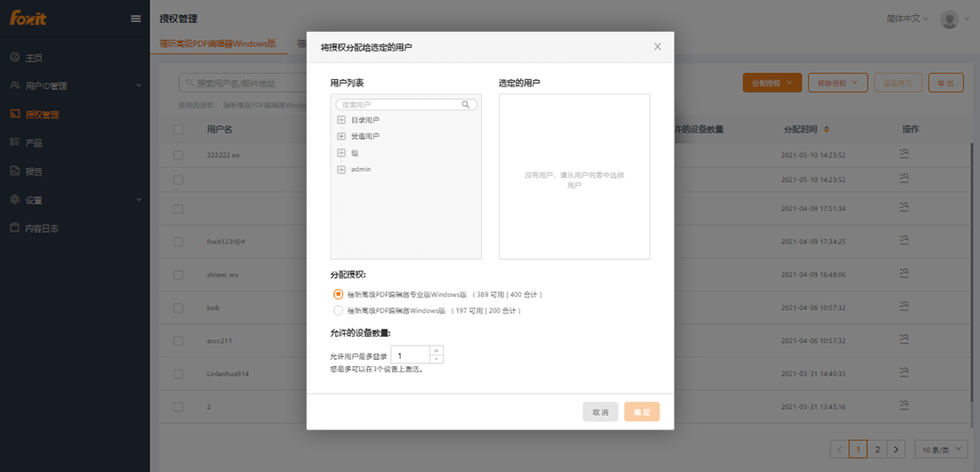Check the box for accc211 row
This screenshot has height=472, width=980.
click(x=178, y=341)
